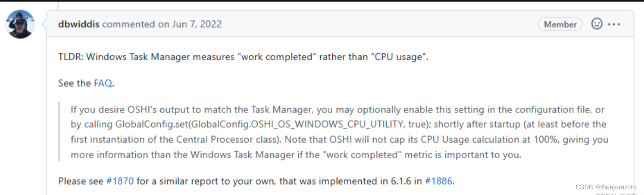Click the TLDR Windows Task Manager sentence
644x195 pixels.
243,57
